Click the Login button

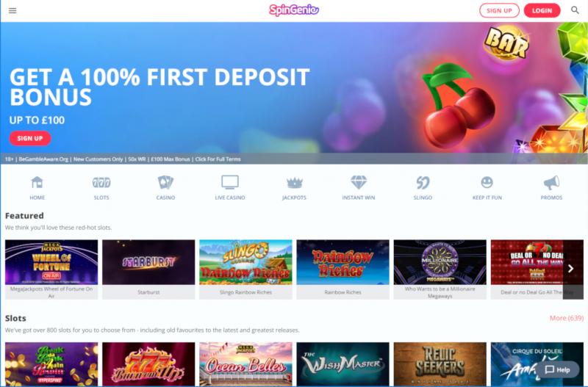542,10
